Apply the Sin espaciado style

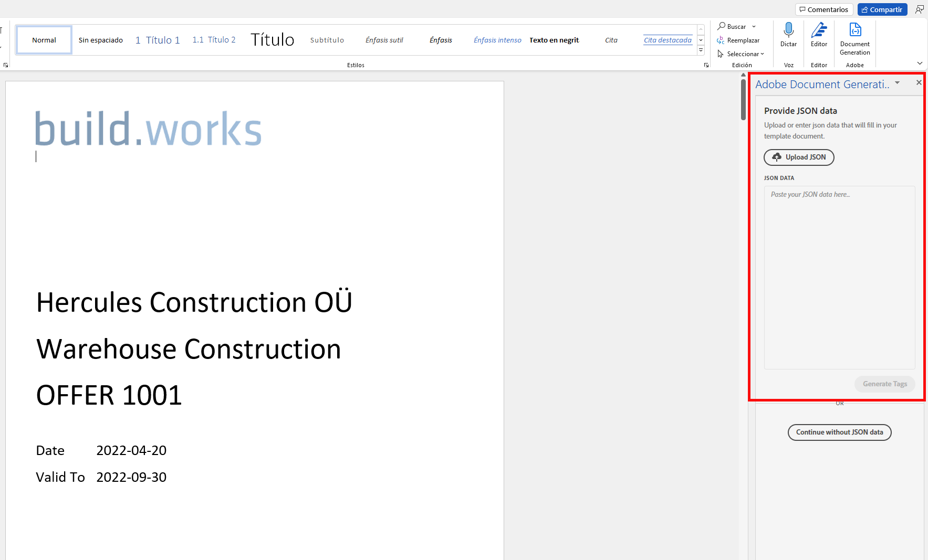[x=101, y=40]
